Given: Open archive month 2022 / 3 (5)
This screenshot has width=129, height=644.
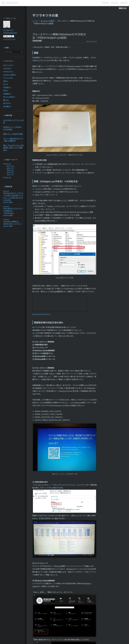Looking at the screenshot, I should click(x=10, y=175).
